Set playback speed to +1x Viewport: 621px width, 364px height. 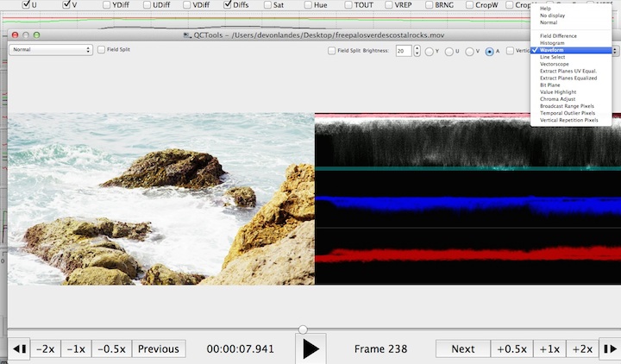coord(549,349)
